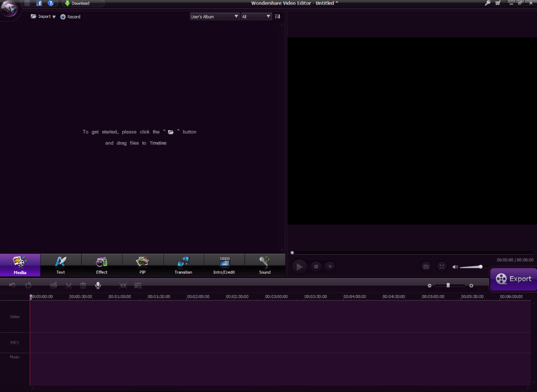
Task: Zoom out timeline with minus icon
Action: click(x=429, y=285)
